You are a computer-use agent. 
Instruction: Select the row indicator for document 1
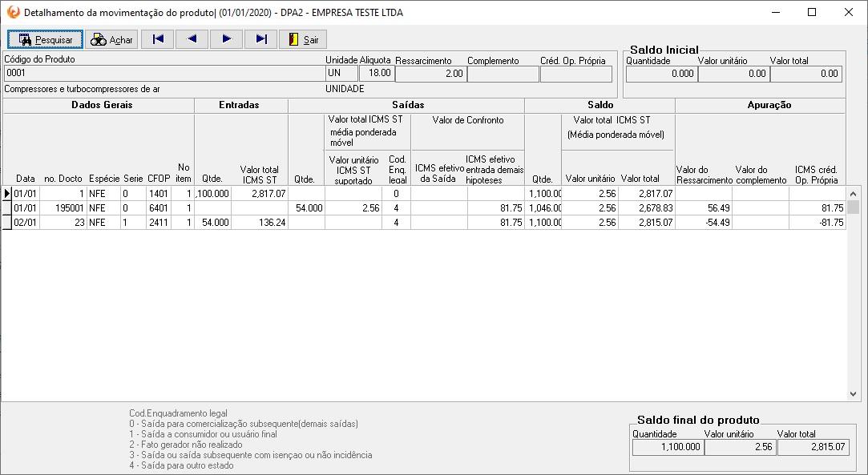pyautogui.click(x=6, y=194)
